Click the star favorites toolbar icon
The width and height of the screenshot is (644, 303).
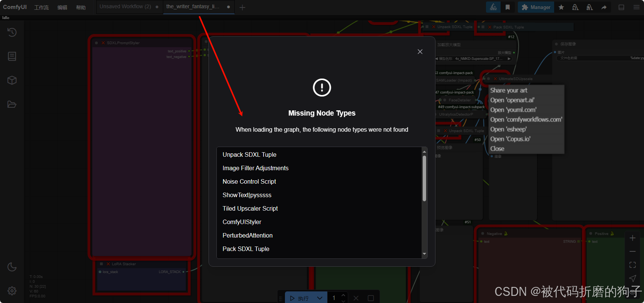[x=561, y=7]
